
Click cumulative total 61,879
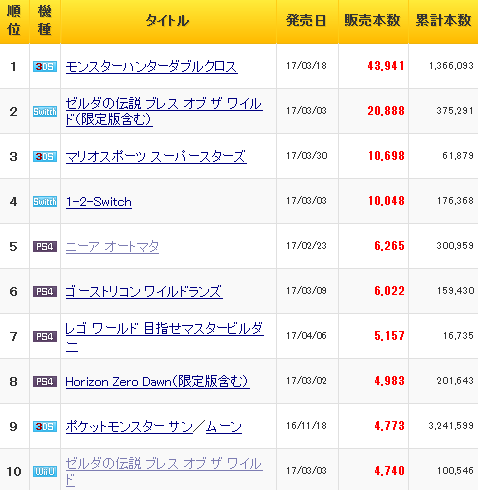point(458,156)
